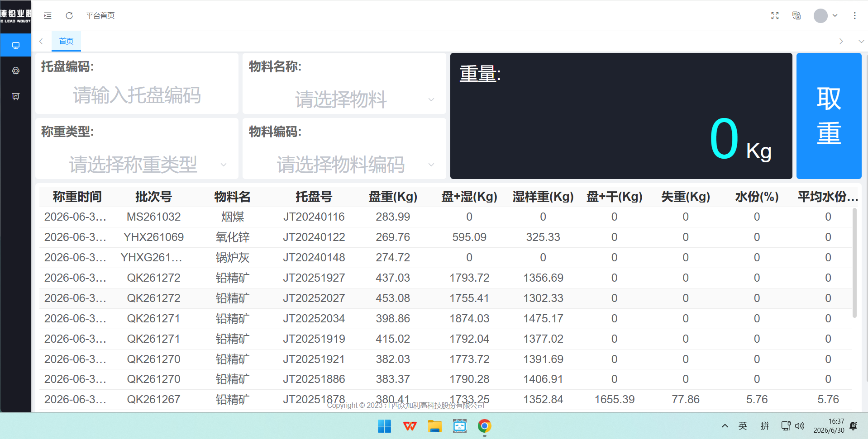This screenshot has height=439, width=868.
Task: Select pallet JT20252034 cell
Action: tap(314, 319)
